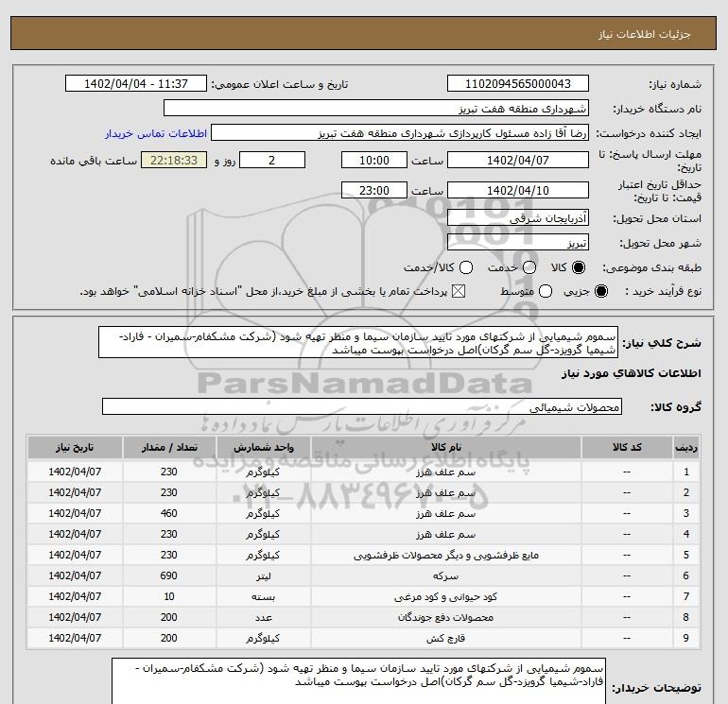Click the جزئیات اطلاعات نیاز header title
728x704 pixels.
tap(645, 34)
